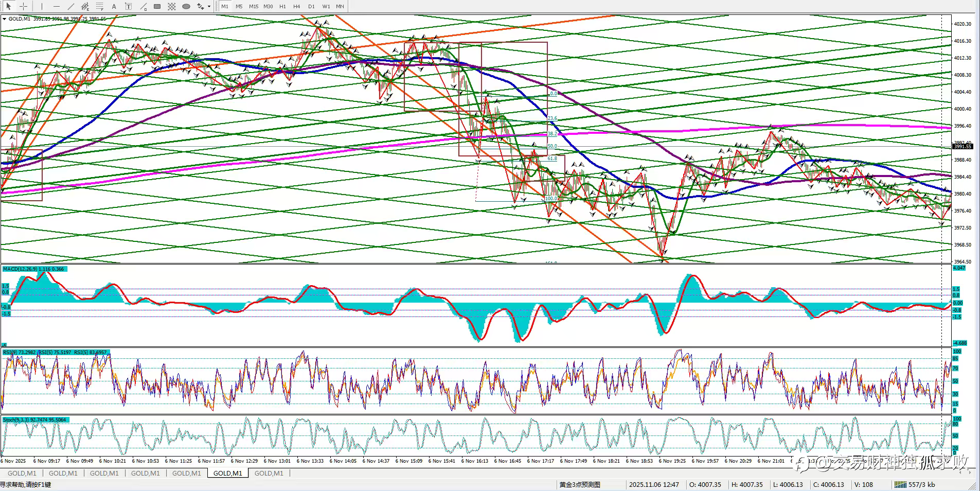Click the current price tag 3991.55
Screen dimensions: 980x491
962,147
